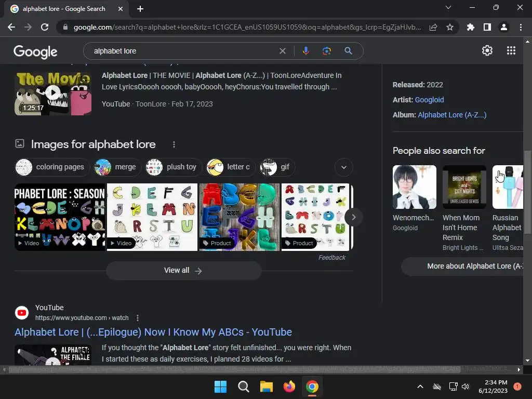The width and height of the screenshot is (532, 399).
Task: Click in the alphabet lore search field
Action: pyautogui.click(x=183, y=51)
